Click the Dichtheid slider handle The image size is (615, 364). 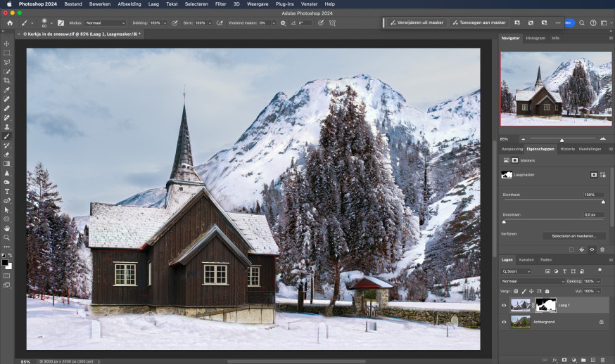pyautogui.click(x=603, y=202)
